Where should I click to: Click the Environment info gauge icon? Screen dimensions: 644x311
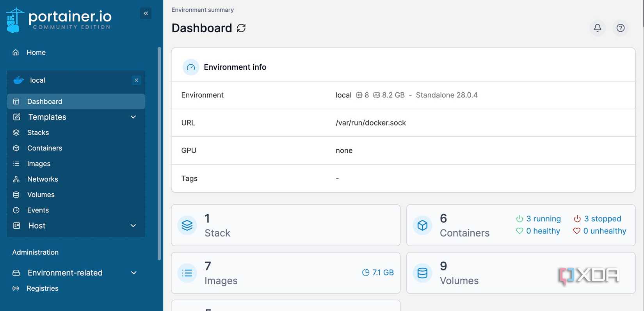(191, 67)
